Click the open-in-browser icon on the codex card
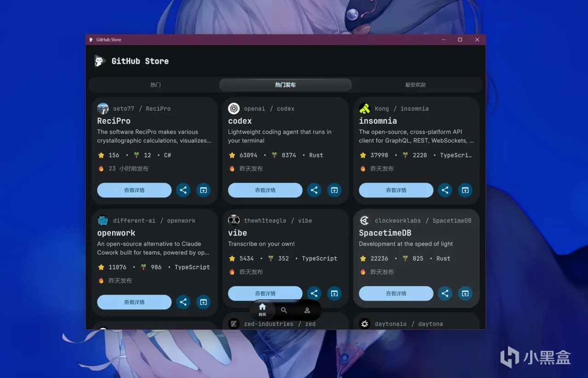Viewport: 588px width, 378px height. (x=334, y=190)
